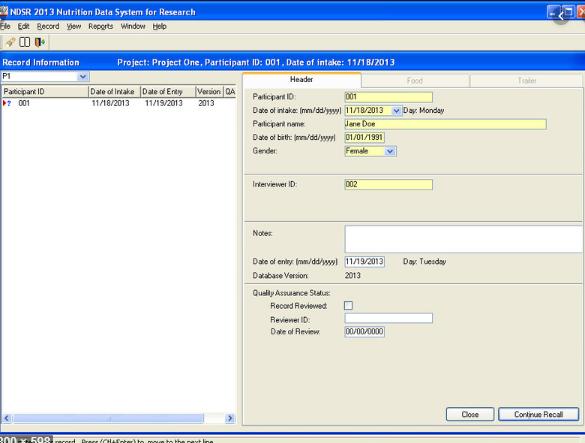
Task: Click the record list horizontal scrollbar thumb
Action: coord(109,418)
